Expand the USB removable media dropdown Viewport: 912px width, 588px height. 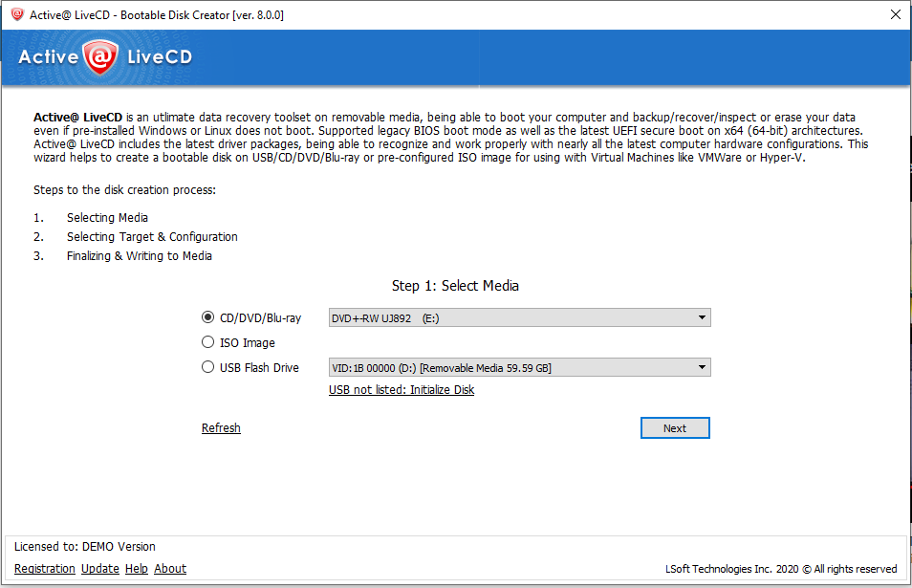point(519,367)
